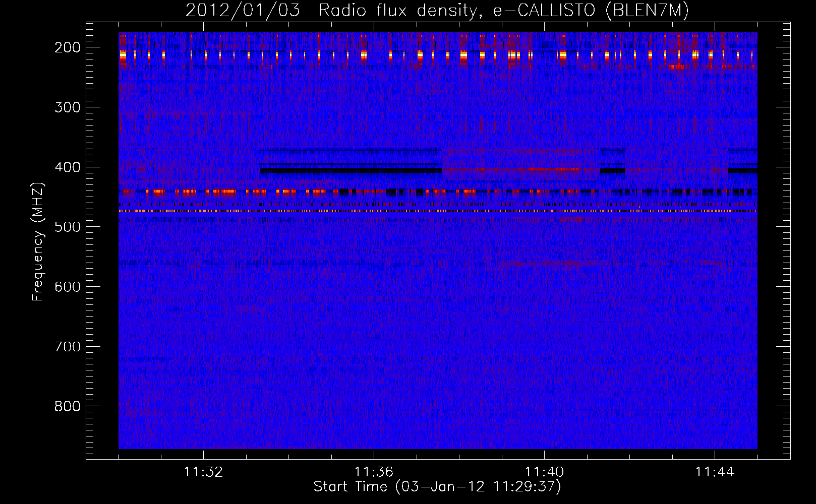This screenshot has width=816, height=504.
Task: Click the 'Frequency (MHZ)' axis title
Action: pyautogui.click(x=38, y=241)
